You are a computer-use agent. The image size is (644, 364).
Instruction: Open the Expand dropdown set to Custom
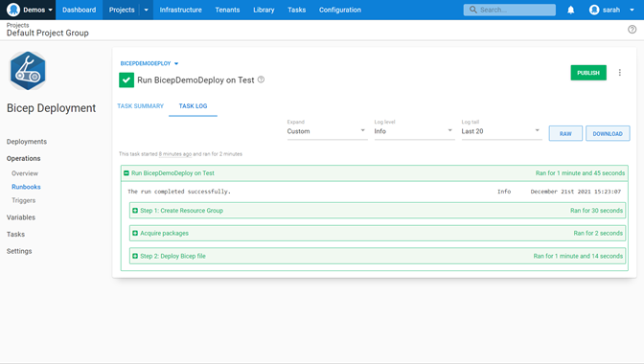click(327, 131)
